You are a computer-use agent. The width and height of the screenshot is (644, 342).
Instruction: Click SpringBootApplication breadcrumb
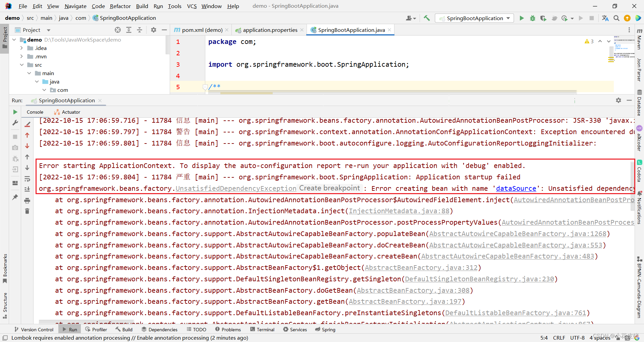click(124, 18)
